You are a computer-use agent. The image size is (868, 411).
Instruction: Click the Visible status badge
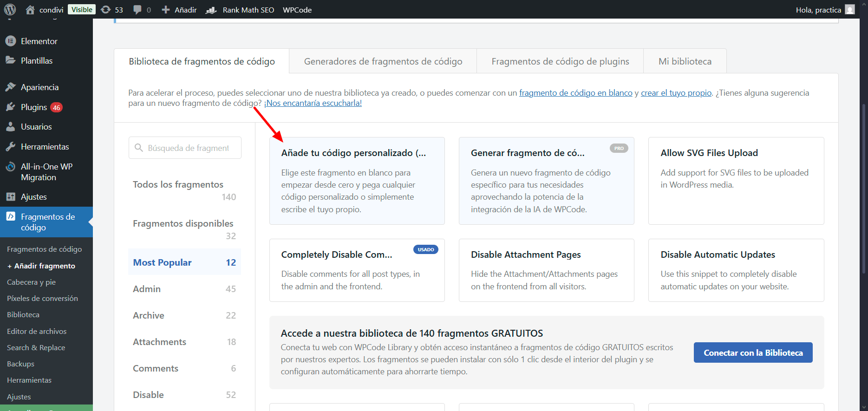pos(82,10)
